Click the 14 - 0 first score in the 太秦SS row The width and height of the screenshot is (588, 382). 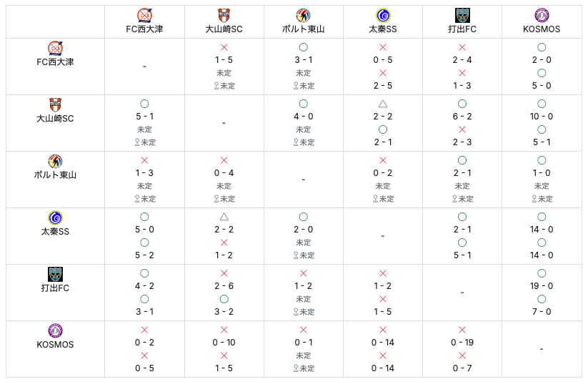tap(542, 230)
